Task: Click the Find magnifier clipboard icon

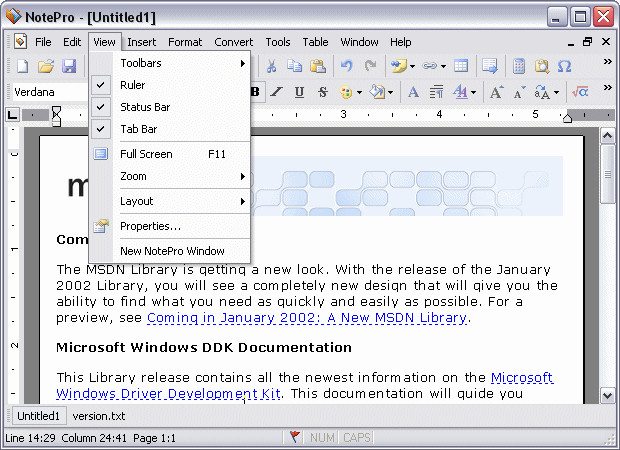Action: click(x=542, y=66)
